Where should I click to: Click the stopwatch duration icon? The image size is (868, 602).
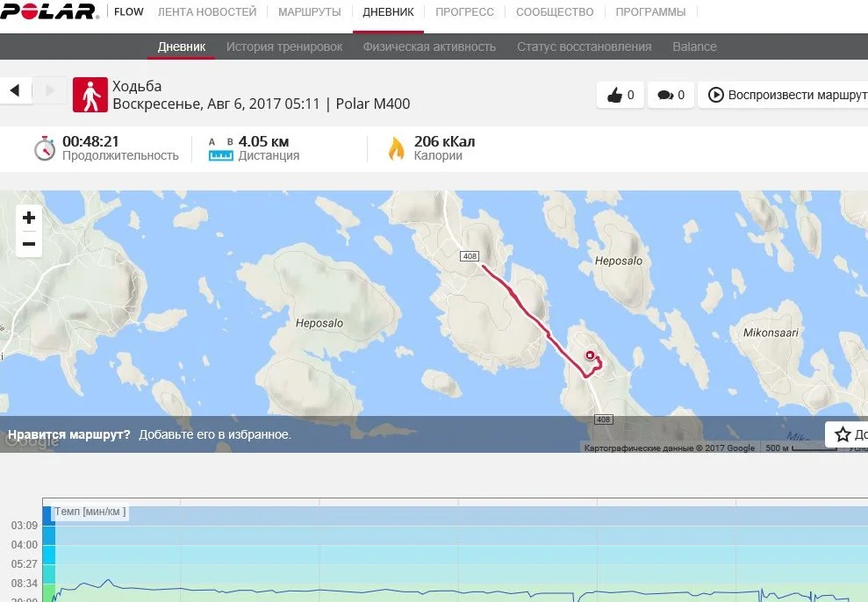pyautogui.click(x=44, y=148)
